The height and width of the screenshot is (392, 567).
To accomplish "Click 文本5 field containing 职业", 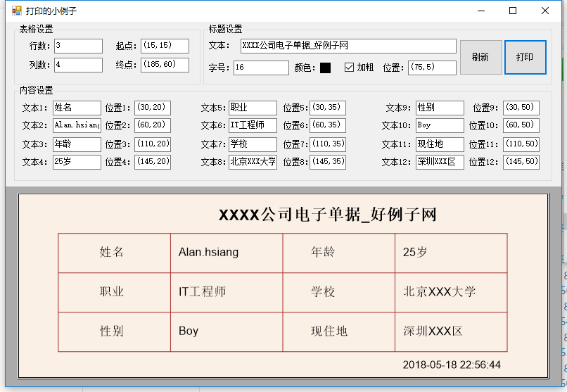I will pos(253,108).
